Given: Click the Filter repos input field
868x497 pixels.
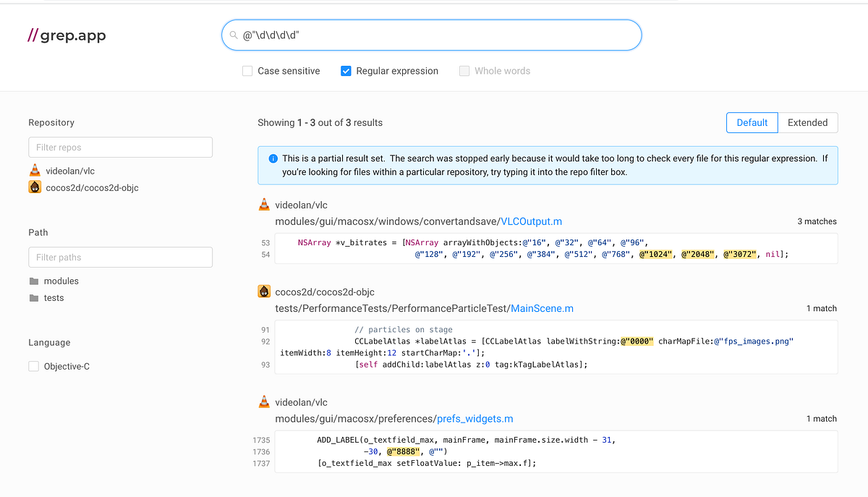Looking at the screenshot, I should pyautogui.click(x=120, y=147).
